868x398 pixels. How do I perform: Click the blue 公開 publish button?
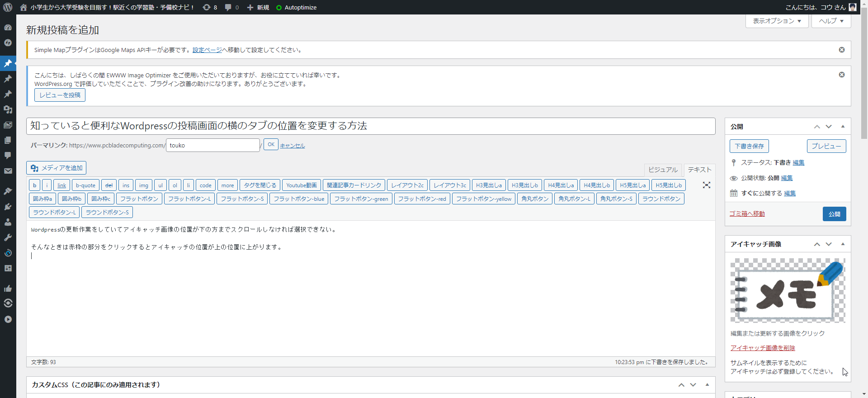point(835,214)
